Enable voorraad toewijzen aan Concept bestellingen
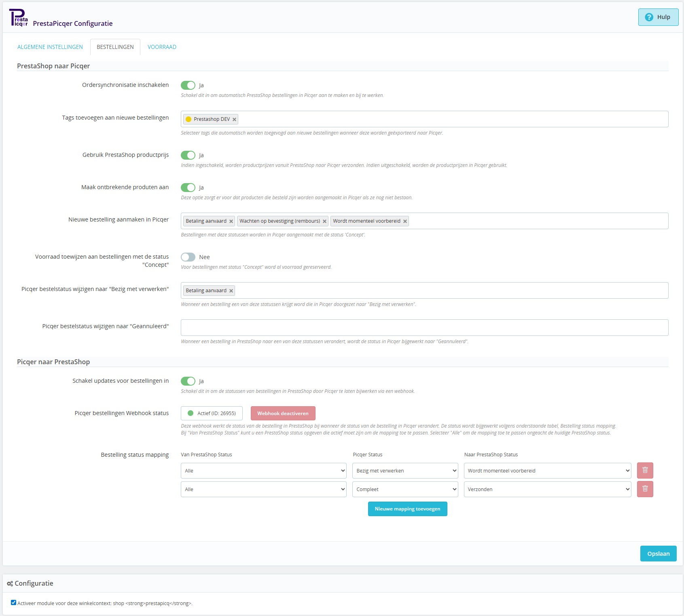684x616 pixels. (x=188, y=257)
